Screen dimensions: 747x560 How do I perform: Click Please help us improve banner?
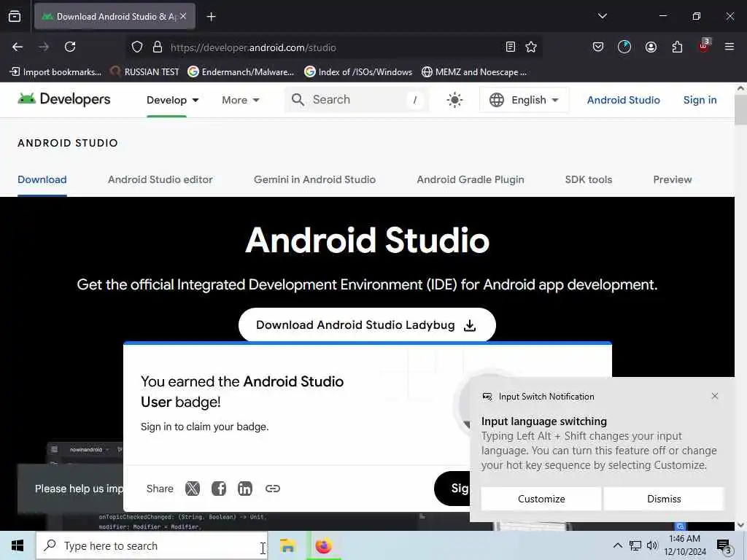point(71,489)
